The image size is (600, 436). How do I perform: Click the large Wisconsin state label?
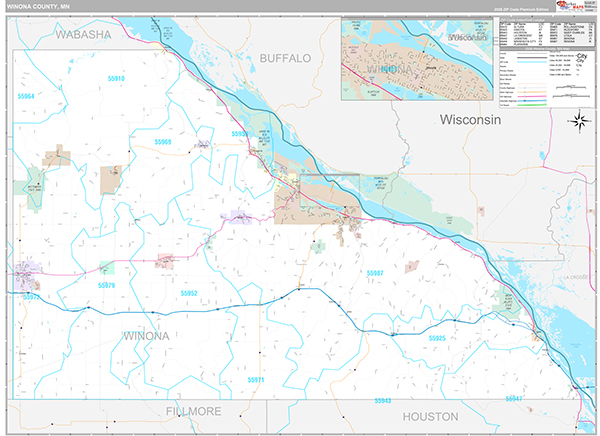[470, 119]
